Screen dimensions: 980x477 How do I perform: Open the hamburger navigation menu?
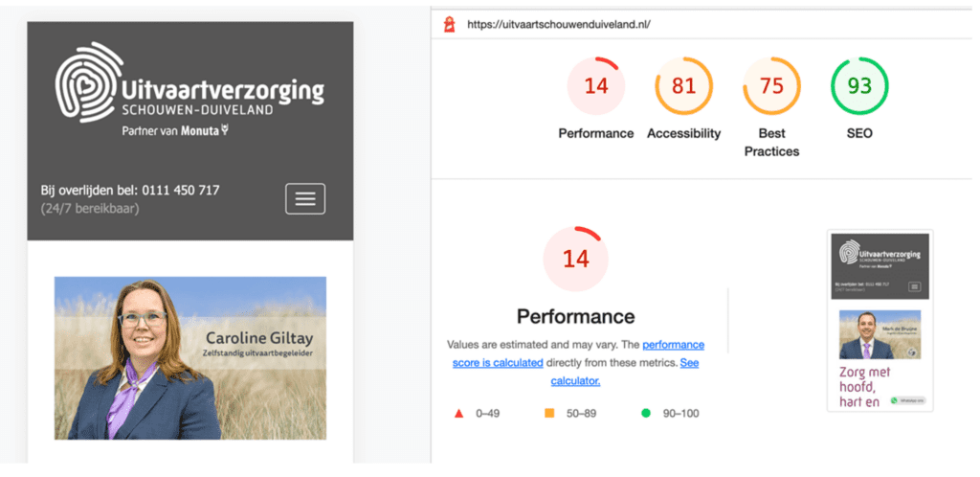coord(304,198)
